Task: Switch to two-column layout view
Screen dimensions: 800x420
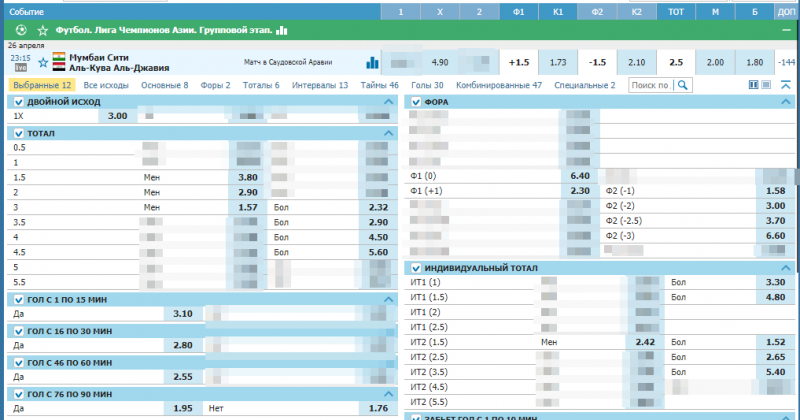Action: coord(754,86)
